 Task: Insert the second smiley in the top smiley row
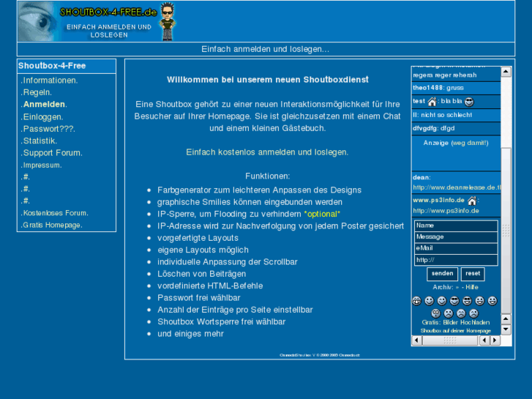pos(430,301)
